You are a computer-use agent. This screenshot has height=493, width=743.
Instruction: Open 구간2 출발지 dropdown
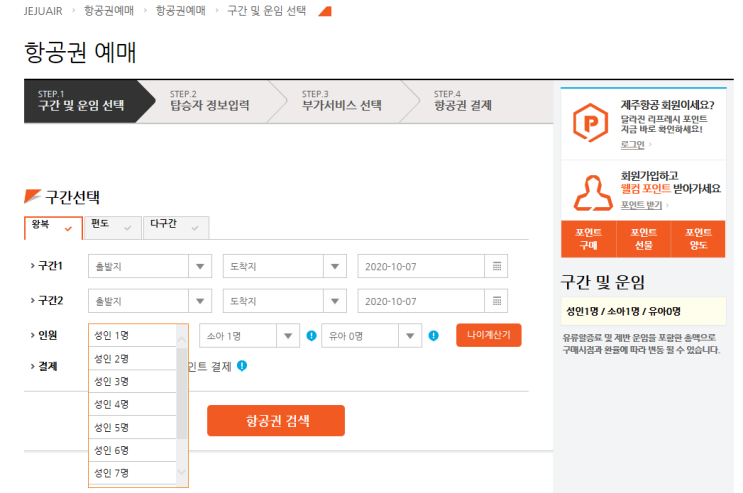click(x=150, y=301)
